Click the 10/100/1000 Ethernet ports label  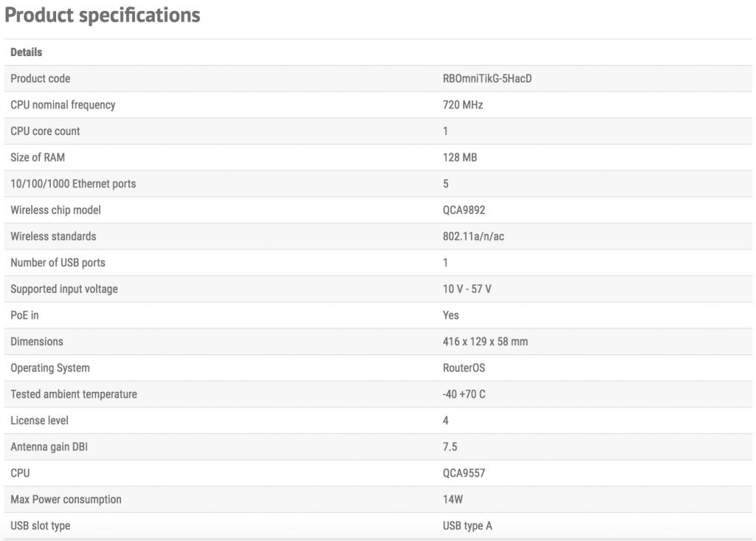pyautogui.click(x=73, y=184)
